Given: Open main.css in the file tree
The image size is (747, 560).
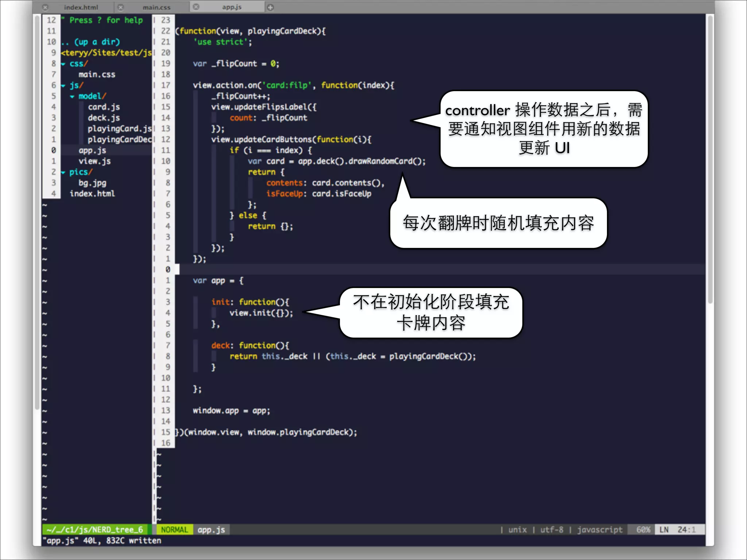Looking at the screenshot, I should pos(97,75).
